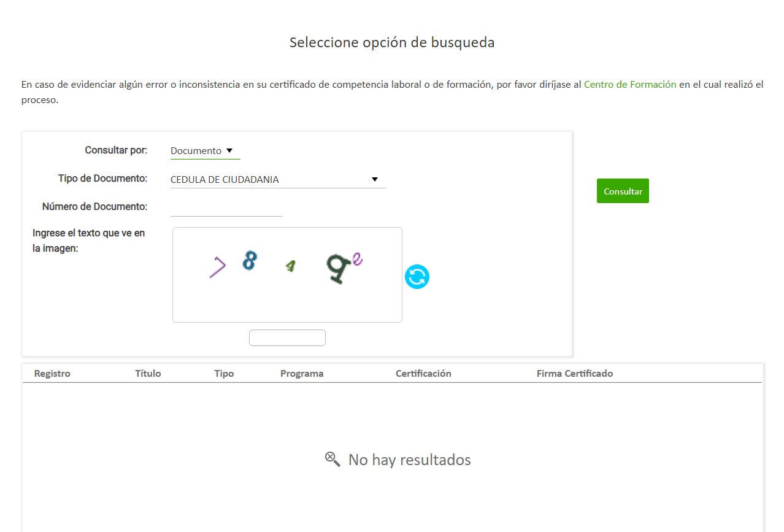Click the captcha text entry box

[287, 337]
